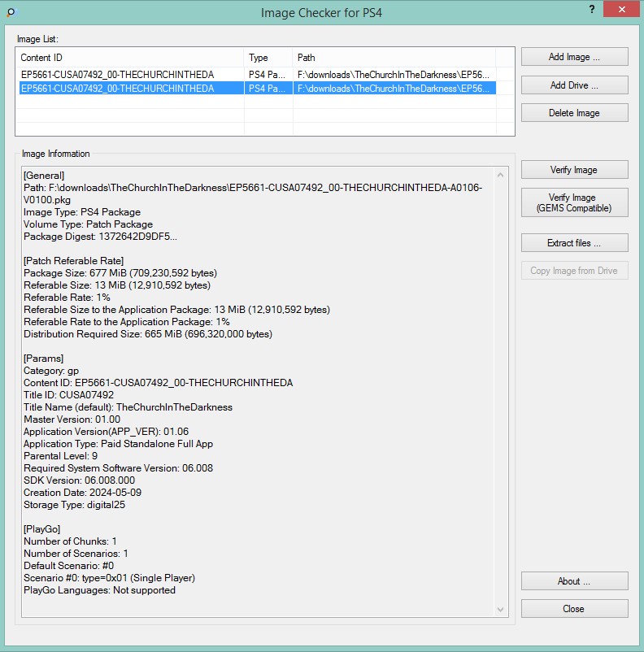The width and height of the screenshot is (644, 652).
Task: Click the Number of Chunks: 1 line
Action: [70, 541]
